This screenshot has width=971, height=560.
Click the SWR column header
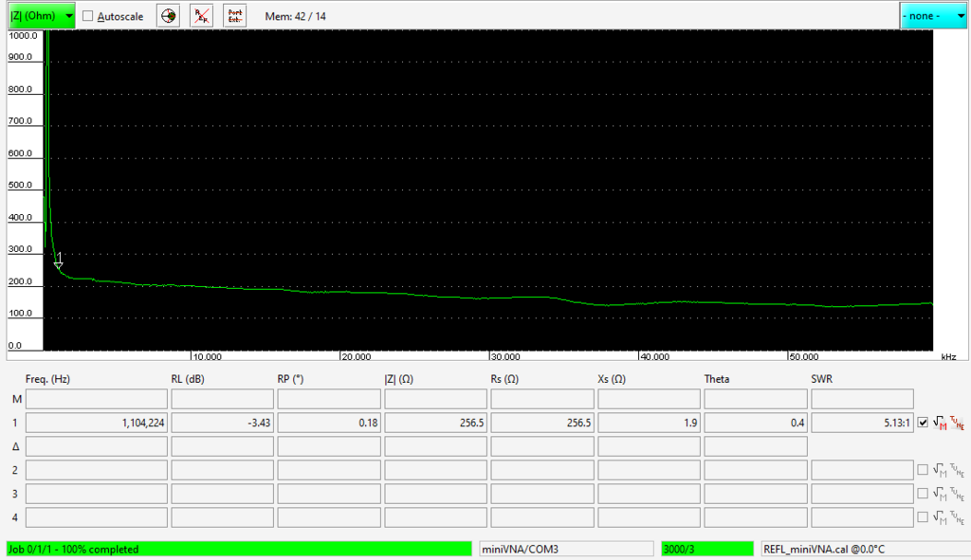click(822, 379)
